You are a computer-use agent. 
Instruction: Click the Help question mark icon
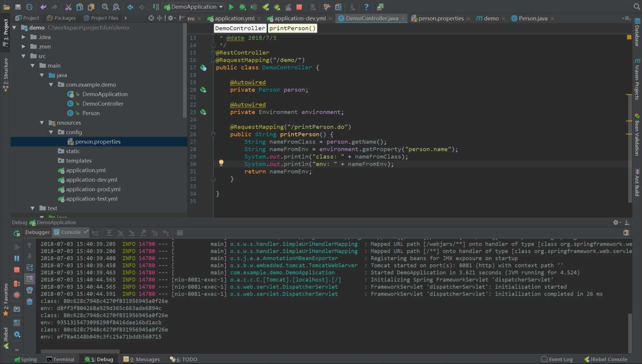click(x=366, y=7)
